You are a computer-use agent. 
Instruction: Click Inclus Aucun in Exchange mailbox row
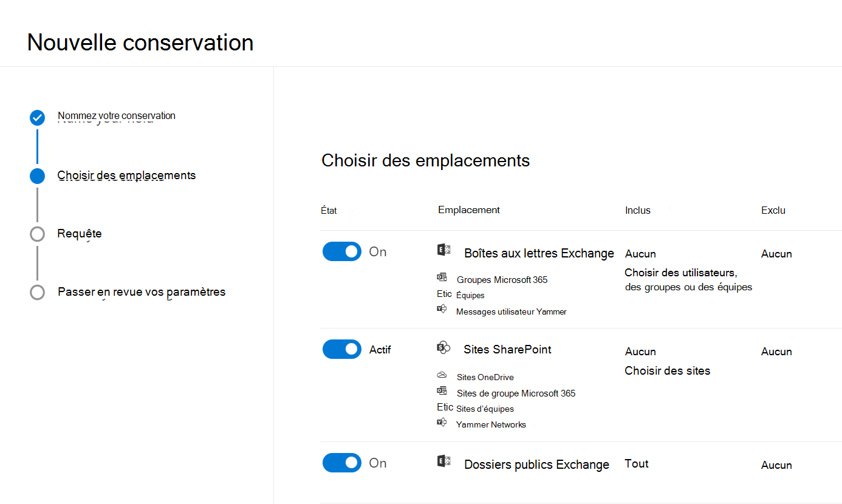tap(640, 254)
